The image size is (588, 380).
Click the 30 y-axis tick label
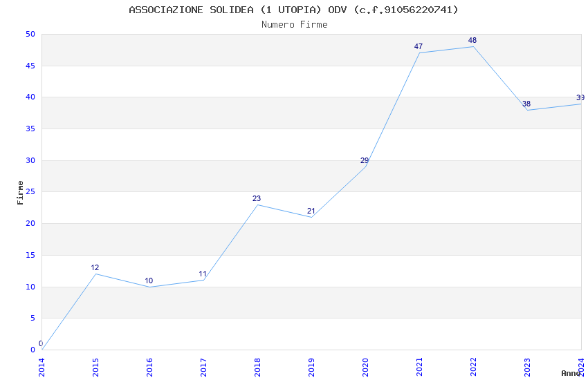30,160
